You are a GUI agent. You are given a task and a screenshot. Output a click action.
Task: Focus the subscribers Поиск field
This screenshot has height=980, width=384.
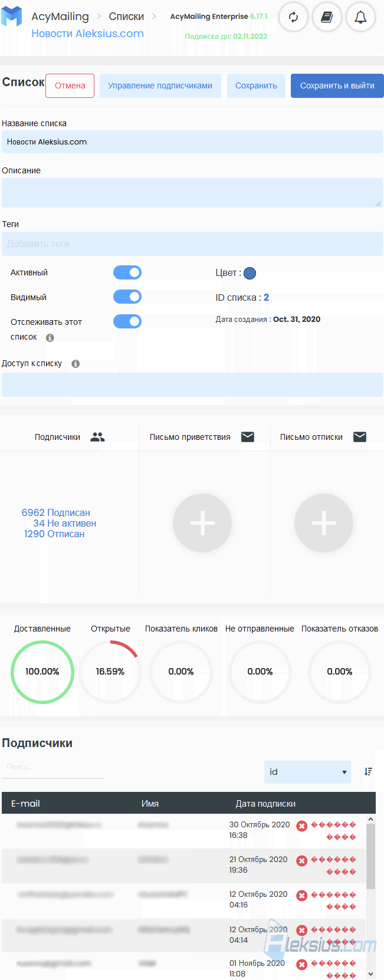(x=53, y=767)
